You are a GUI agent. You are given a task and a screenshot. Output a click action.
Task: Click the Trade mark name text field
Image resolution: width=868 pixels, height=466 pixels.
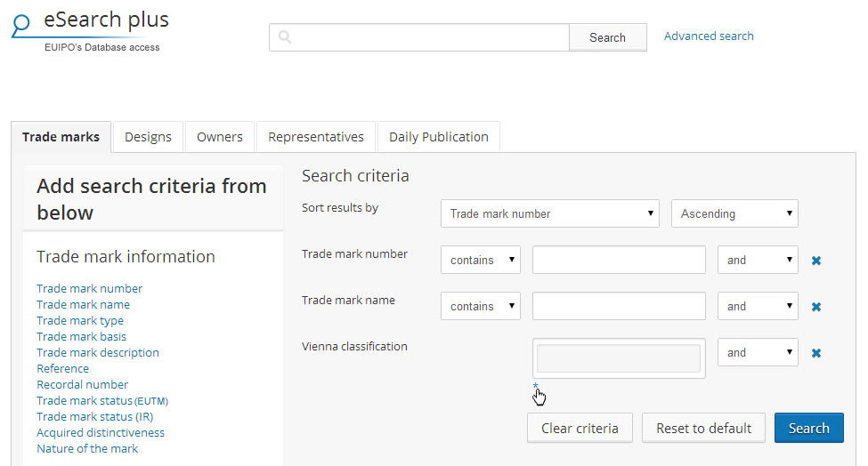tap(619, 306)
